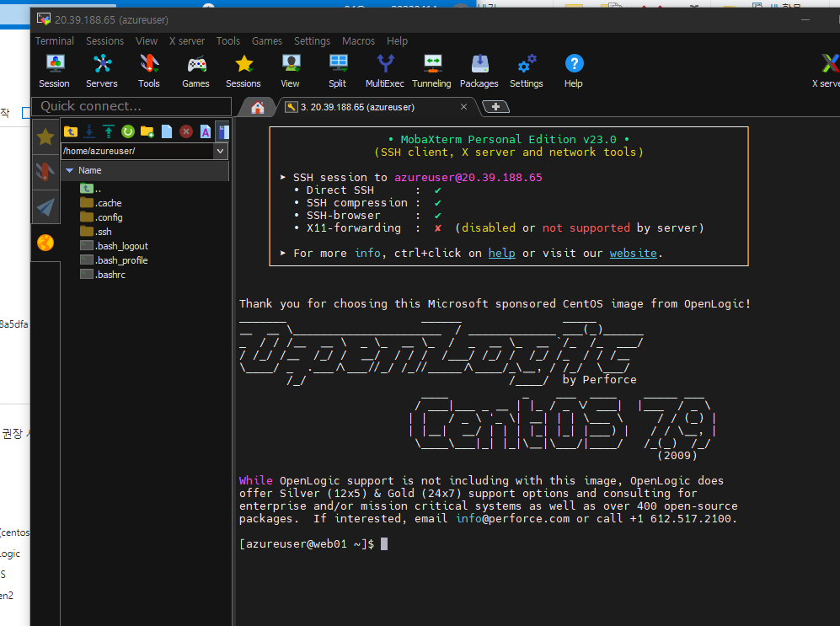Viewport: 840px width, 626px height.
Task: Open the Help question mark toolbar button
Action: coord(574,72)
